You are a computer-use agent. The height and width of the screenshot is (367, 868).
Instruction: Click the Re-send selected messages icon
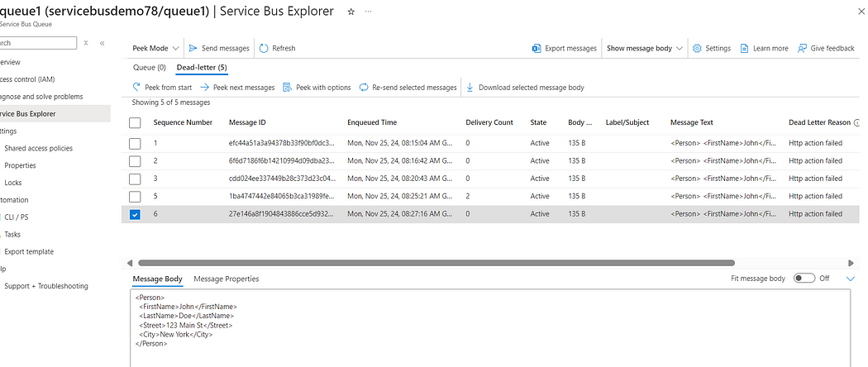[364, 87]
